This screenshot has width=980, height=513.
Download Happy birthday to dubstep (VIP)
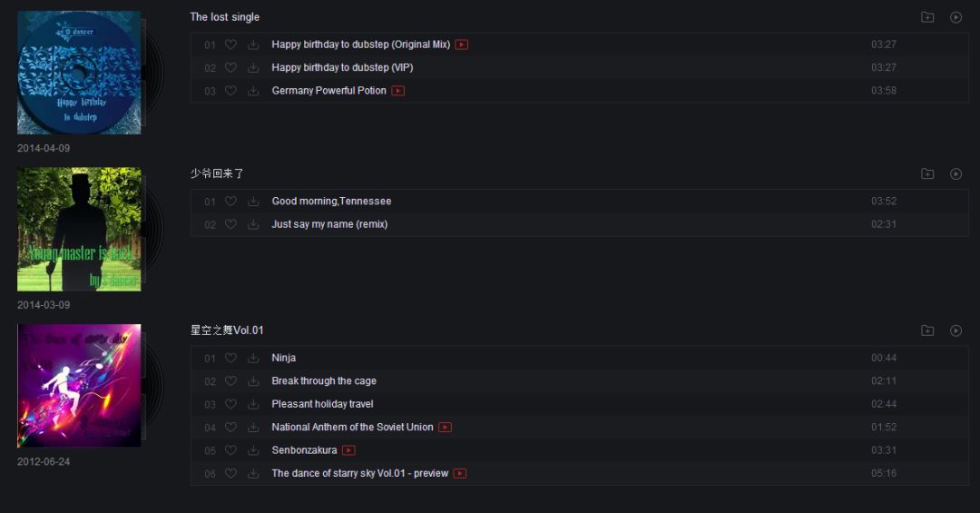(253, 67)
